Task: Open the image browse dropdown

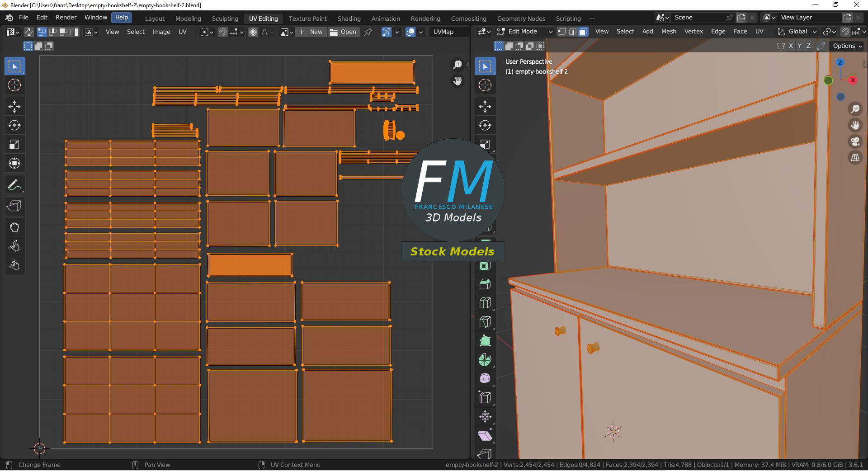Action: [287, 32]
